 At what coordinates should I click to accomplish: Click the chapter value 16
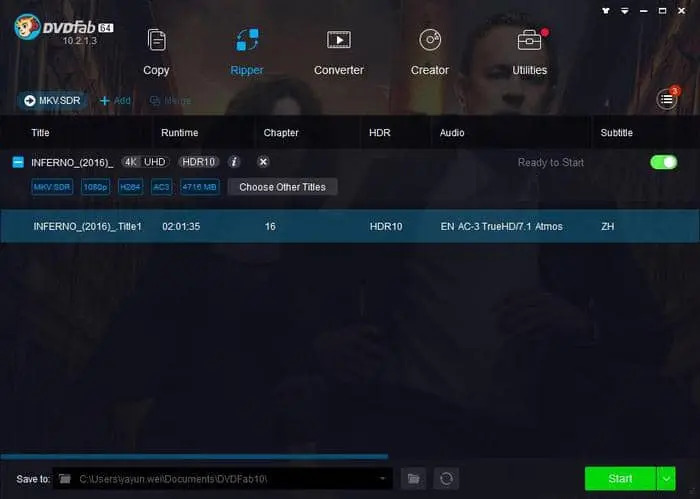[270, 227]
